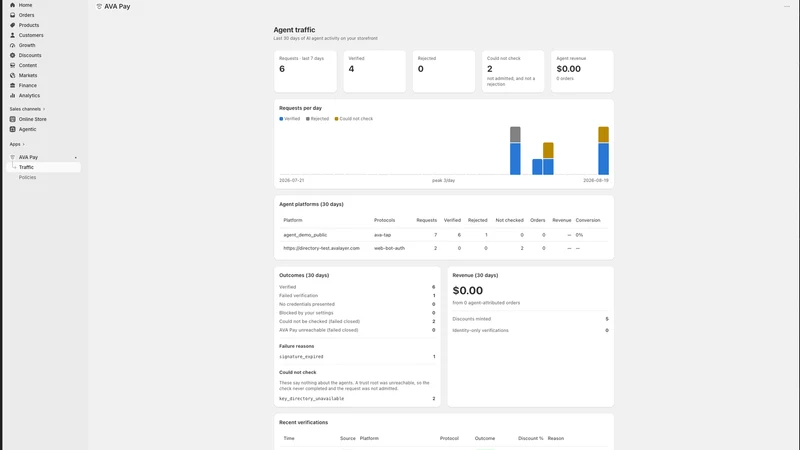
Task: Click the agent_demo_public platform row
Action: pos(444,235)
